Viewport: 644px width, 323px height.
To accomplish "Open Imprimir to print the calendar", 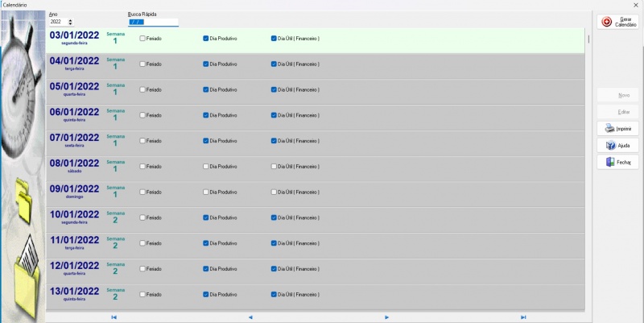I will tap(617, 129).
